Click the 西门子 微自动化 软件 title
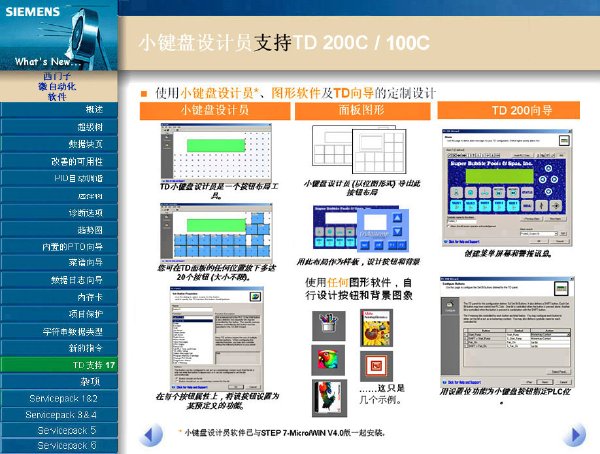 (x=57, y=87)
